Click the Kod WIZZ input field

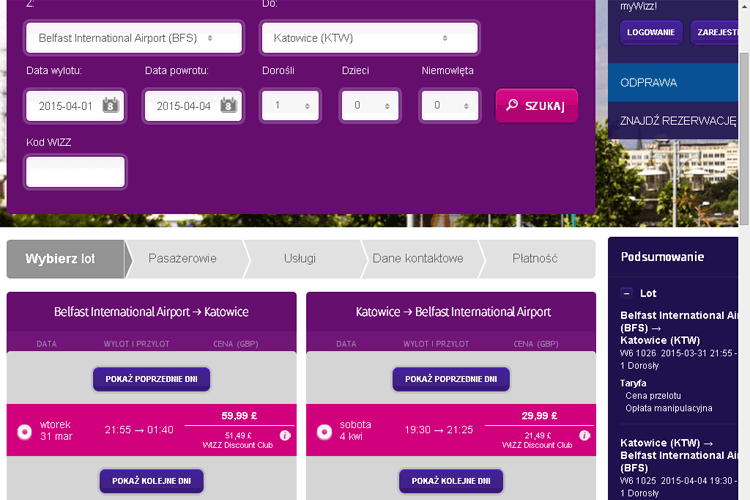(x=76, y=172)
